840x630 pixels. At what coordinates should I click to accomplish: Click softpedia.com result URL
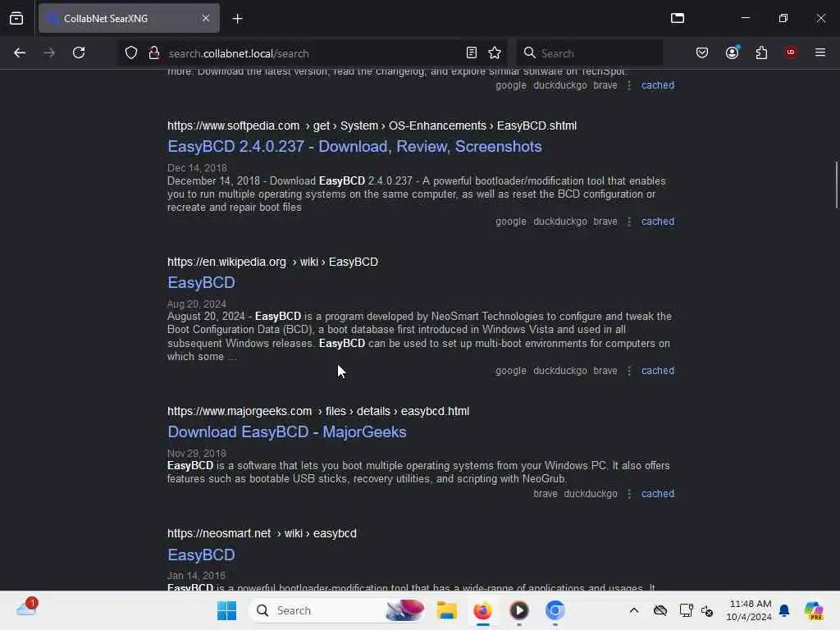click(372, 126)
